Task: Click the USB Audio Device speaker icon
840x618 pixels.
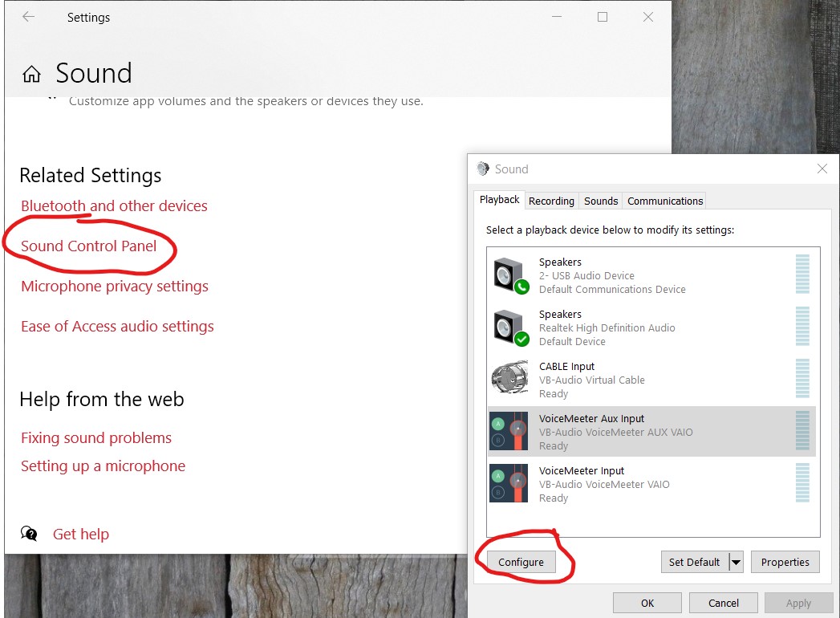Action: [511, 275]
